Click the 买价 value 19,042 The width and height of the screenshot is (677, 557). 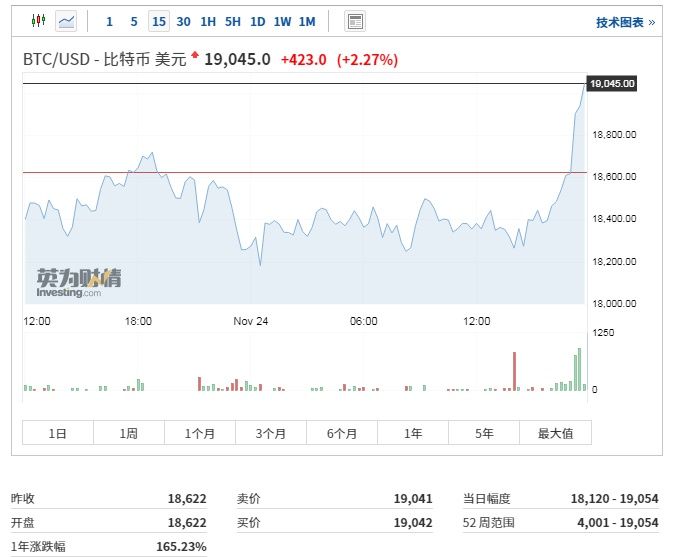click(x=413, y=522)
